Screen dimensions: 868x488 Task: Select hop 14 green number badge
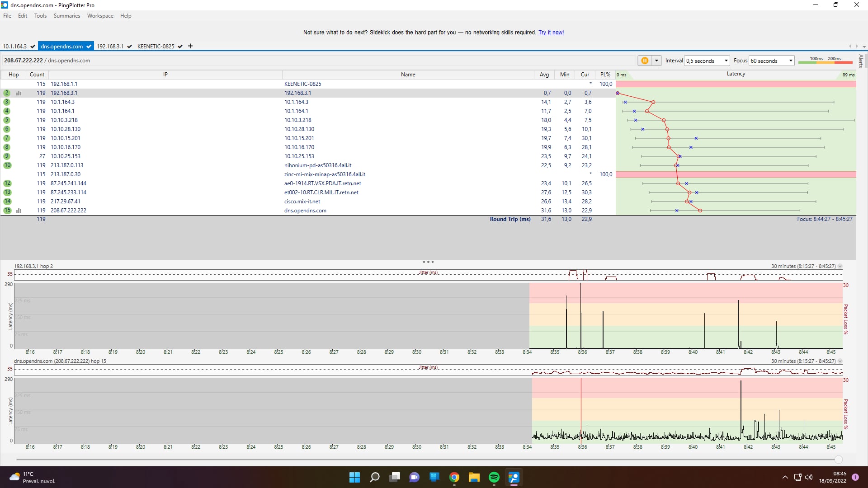coord(7,202)
